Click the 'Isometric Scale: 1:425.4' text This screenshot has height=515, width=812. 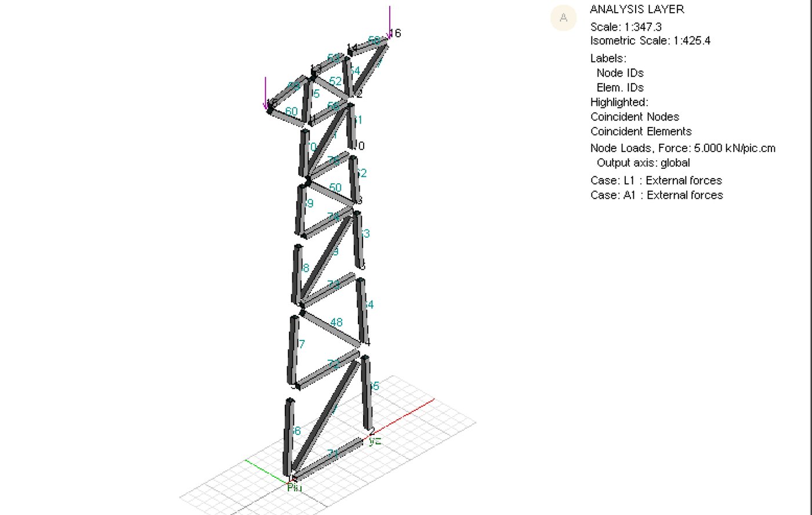(x=650, y=41)
